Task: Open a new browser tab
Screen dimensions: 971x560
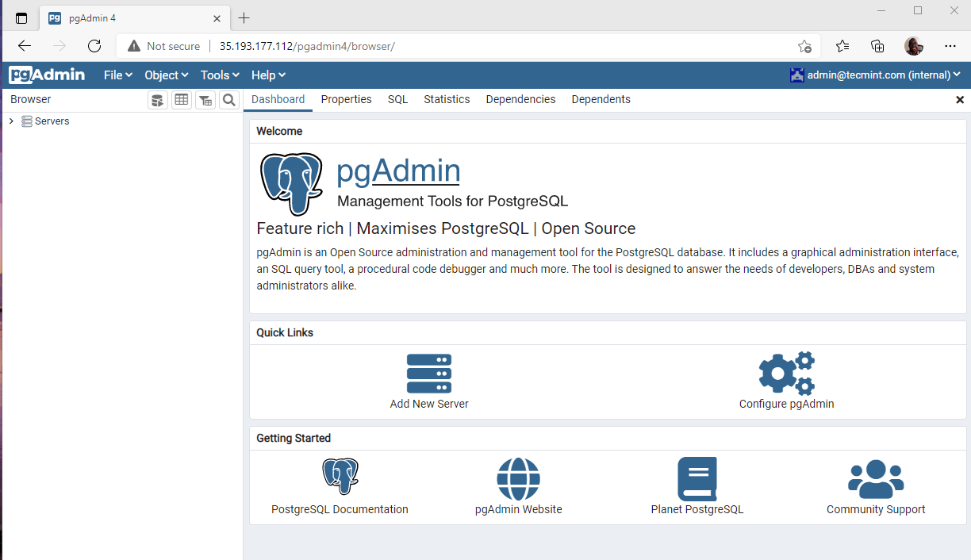Action: pos(244,17)
